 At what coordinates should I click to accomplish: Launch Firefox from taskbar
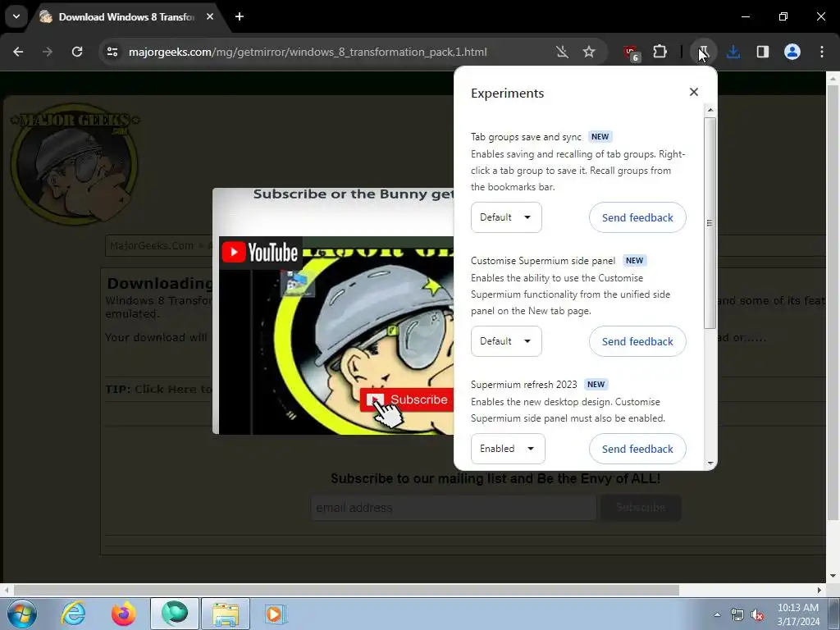click(x=124, y=614)
